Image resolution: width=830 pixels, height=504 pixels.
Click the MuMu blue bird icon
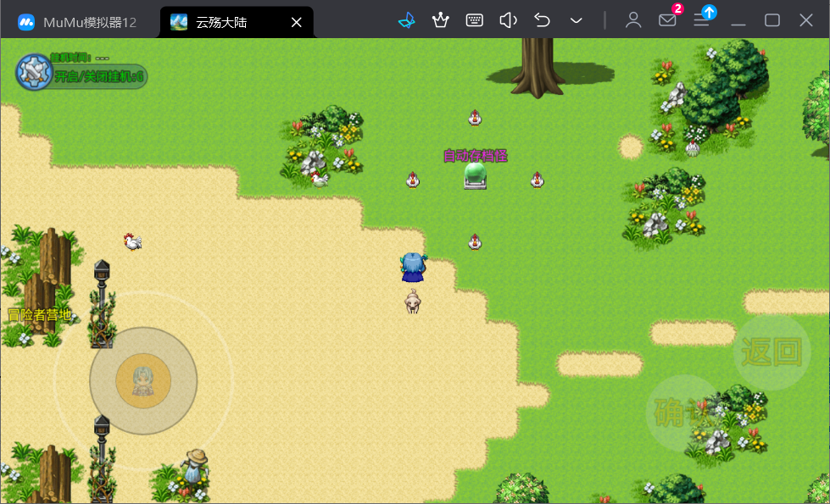[x=407, y=20]
